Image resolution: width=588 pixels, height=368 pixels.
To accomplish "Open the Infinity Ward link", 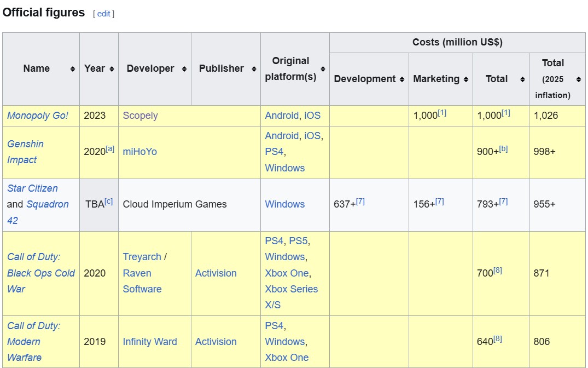I will point(150,341).
